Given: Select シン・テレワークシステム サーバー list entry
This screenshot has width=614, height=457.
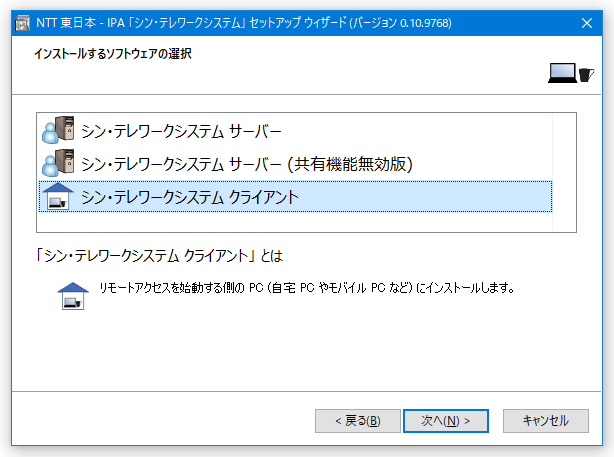Looking at the screenshot, I should (x=295, y=131).
